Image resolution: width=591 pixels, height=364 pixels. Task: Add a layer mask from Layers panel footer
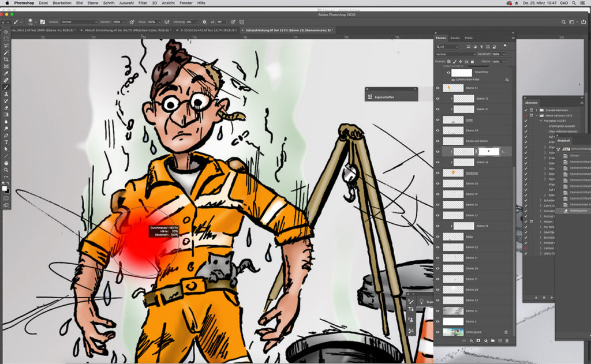[478, 341]
